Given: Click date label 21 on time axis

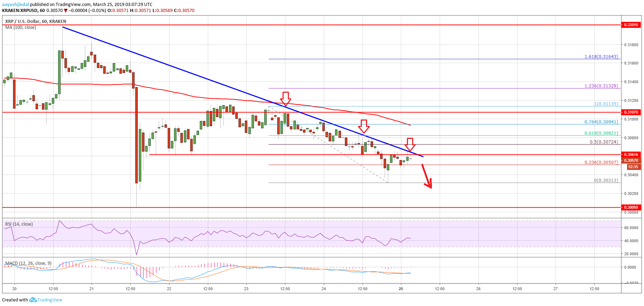Looking at the screenshot, I should (x=92, y=289).
